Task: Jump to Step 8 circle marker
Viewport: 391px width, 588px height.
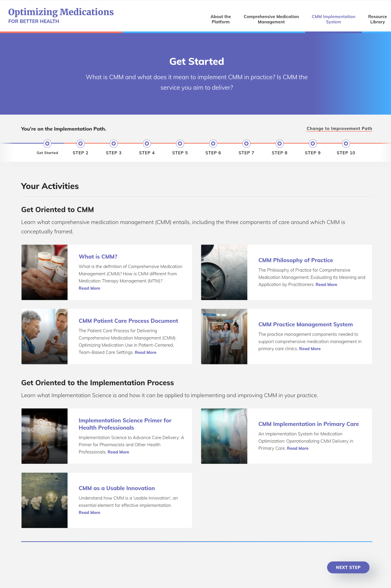Action: 279,143
